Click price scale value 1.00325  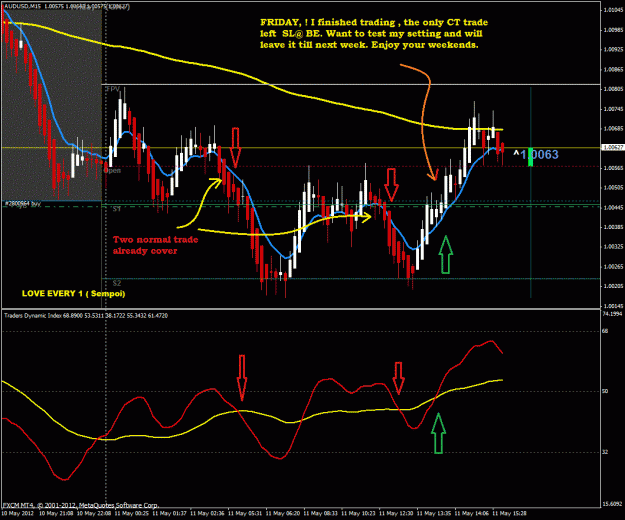613,247
